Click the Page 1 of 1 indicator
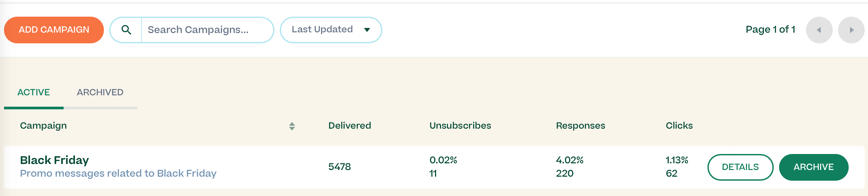Screen dimensions: 868x196 point(770,30)
